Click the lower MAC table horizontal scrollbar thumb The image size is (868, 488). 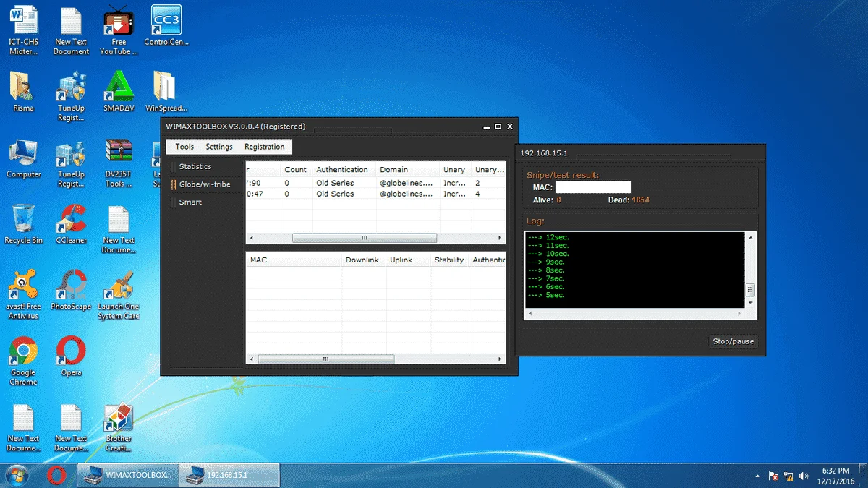(325, 359)
